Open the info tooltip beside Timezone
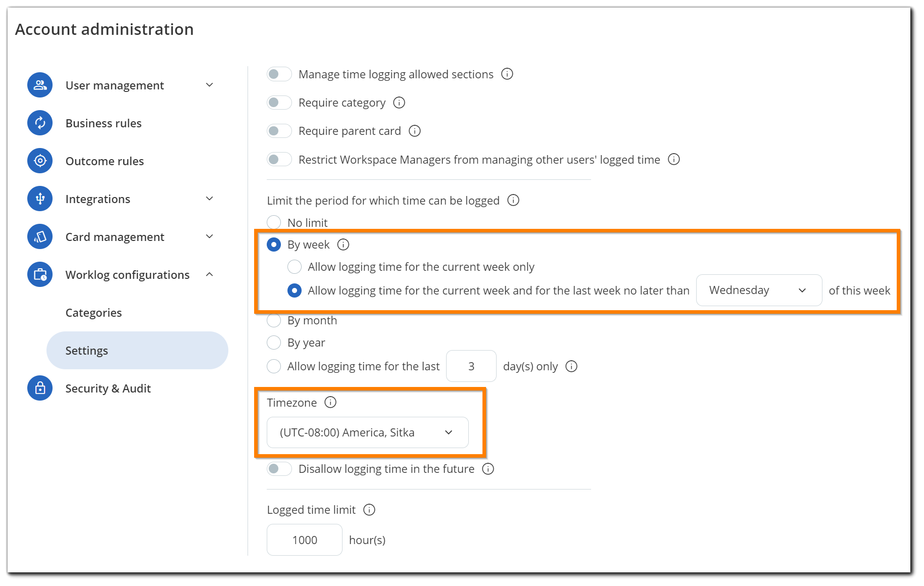This screenshot has height=586, width=924. click(x=330, y=403)
